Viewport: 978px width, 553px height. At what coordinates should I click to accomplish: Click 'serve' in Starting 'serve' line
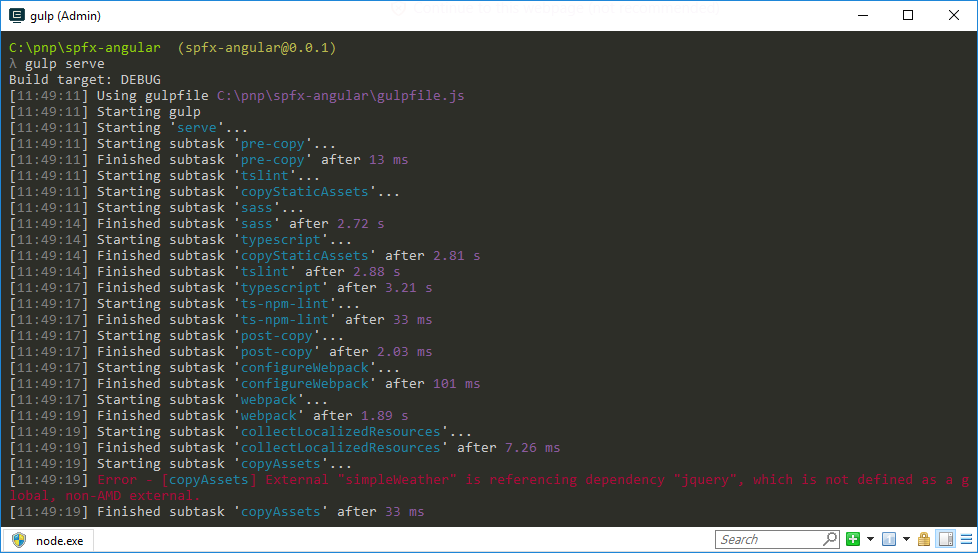(x=196, y=128)
